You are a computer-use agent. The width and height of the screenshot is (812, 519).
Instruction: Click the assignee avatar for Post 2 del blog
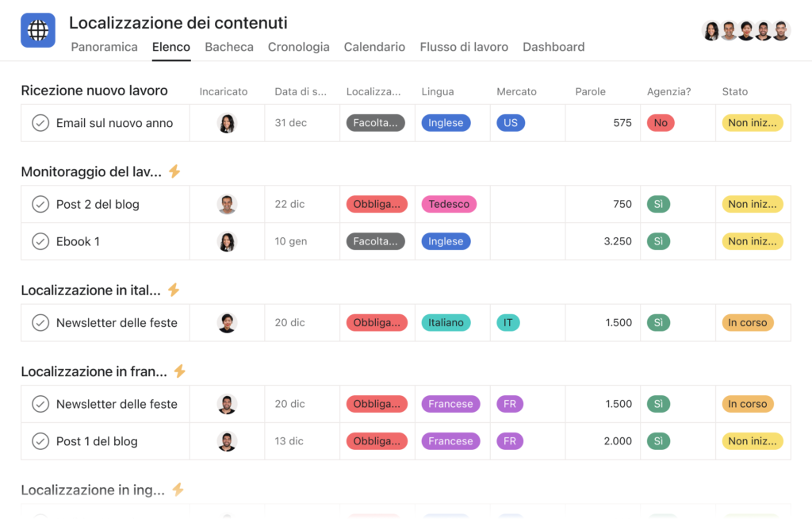tap(227, 204)
